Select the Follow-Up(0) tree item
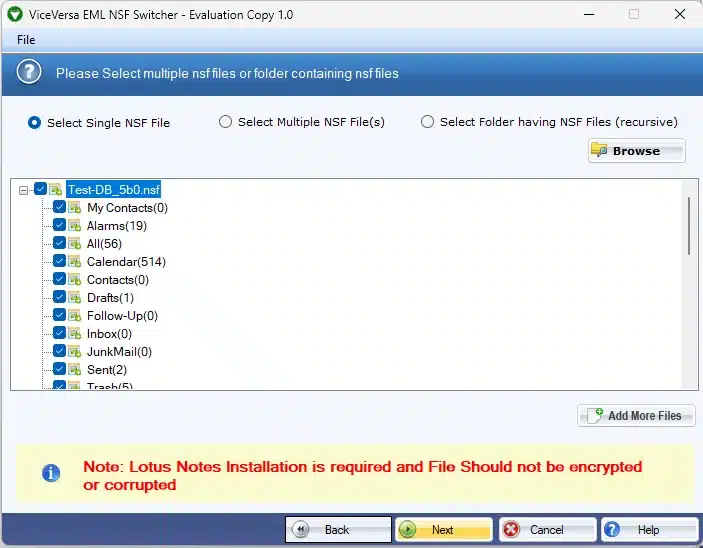703x548 pixels. [122, 316]
